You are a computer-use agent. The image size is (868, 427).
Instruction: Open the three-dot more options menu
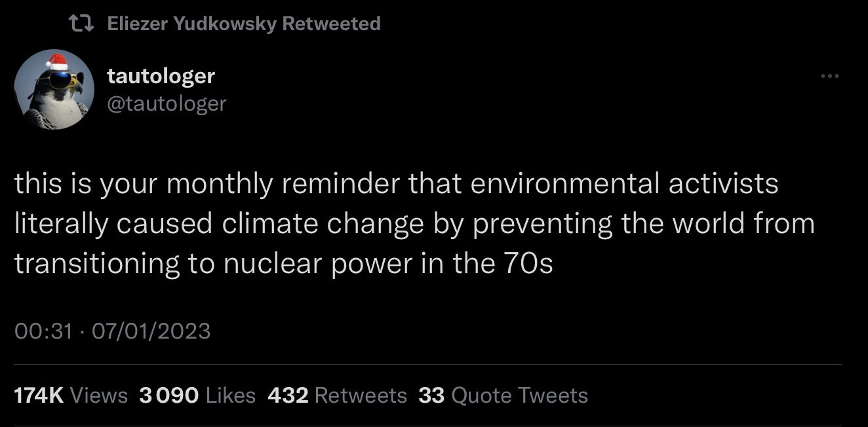[829, 77]
